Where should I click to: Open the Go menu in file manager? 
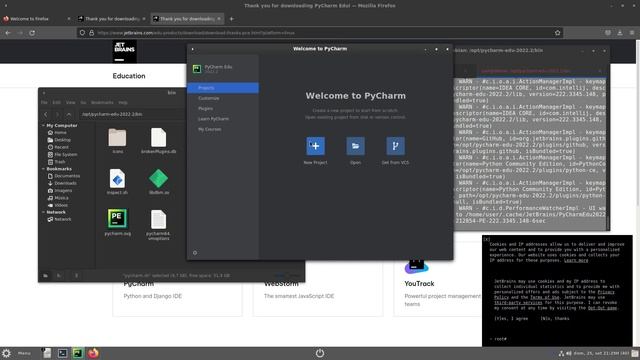point(83,102)
